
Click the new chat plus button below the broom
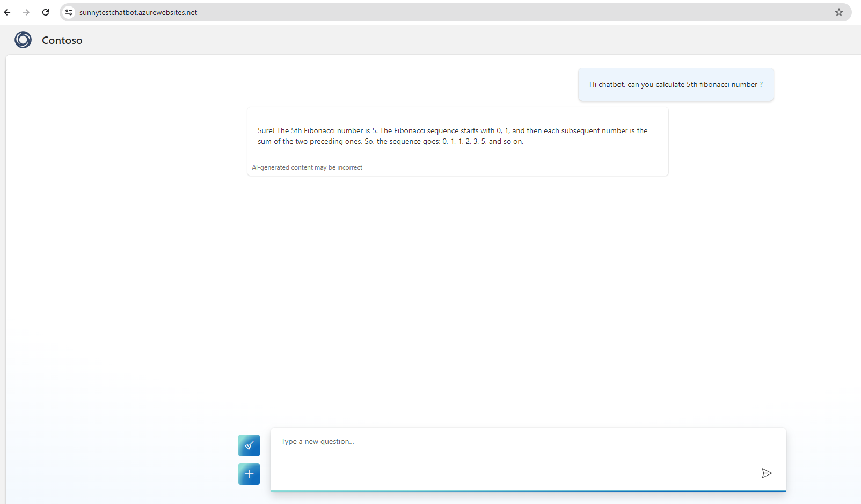click(249, 473)
